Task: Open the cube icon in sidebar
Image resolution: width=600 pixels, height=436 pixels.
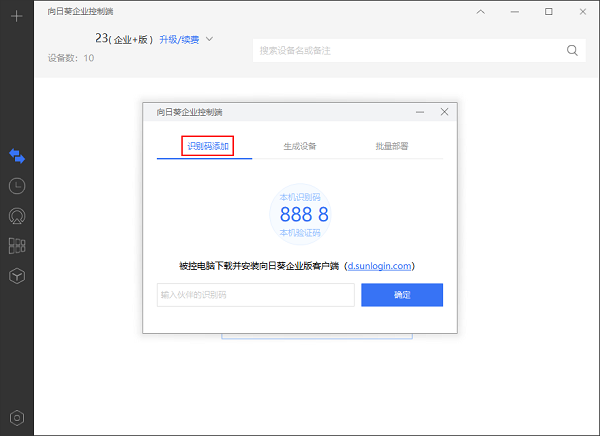Action: click(x=17, y=276)
